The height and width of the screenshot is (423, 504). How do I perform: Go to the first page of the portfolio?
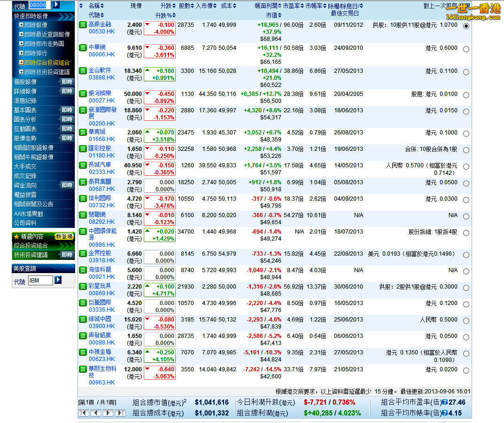point(84,413)
